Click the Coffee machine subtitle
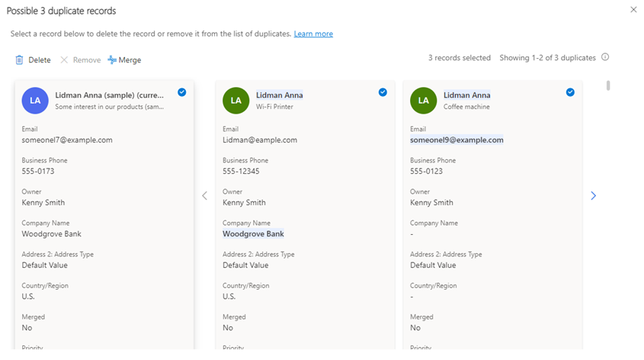 466,107
